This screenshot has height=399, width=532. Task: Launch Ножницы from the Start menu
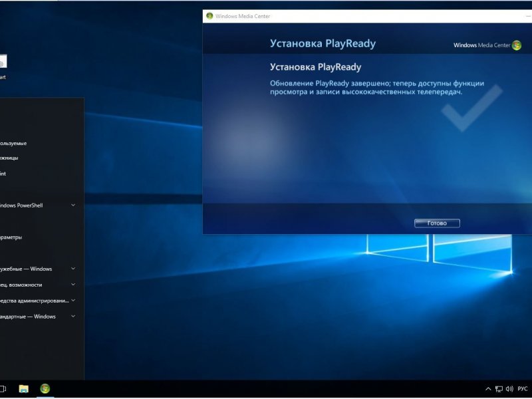[x=9, y=158]
